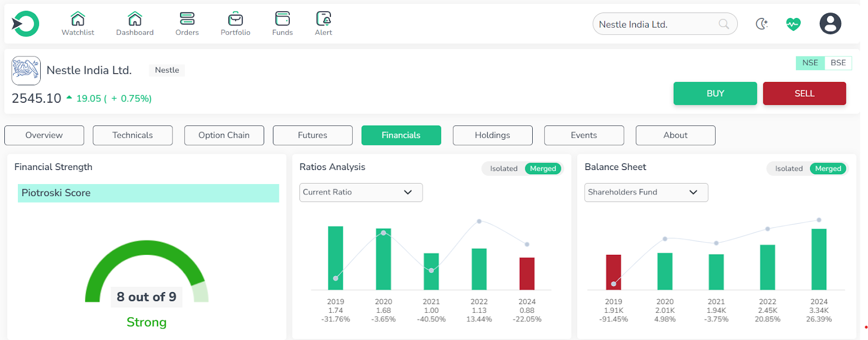The image size is (868, 340).
Task: Expand the Current Ratio dropdown
Action: click(x=361, y=192)
